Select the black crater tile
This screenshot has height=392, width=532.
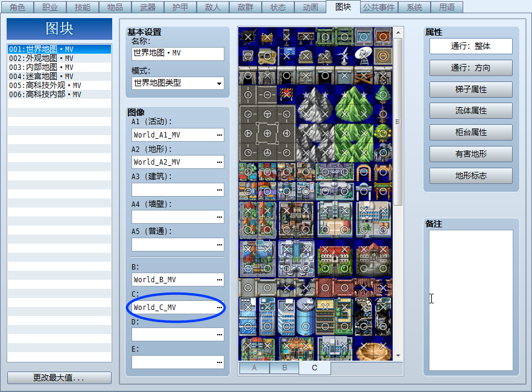248,37
